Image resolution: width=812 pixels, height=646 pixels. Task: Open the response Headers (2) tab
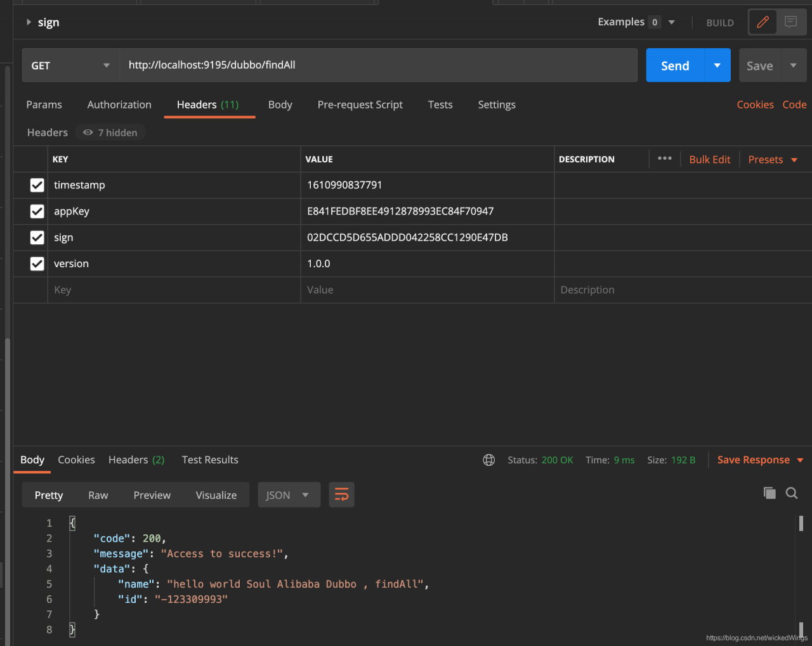click(136, 460)
